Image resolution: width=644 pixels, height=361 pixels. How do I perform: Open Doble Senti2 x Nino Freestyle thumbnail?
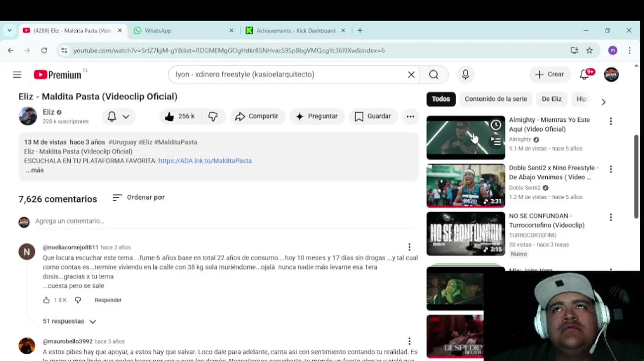(x=465, y=186)
